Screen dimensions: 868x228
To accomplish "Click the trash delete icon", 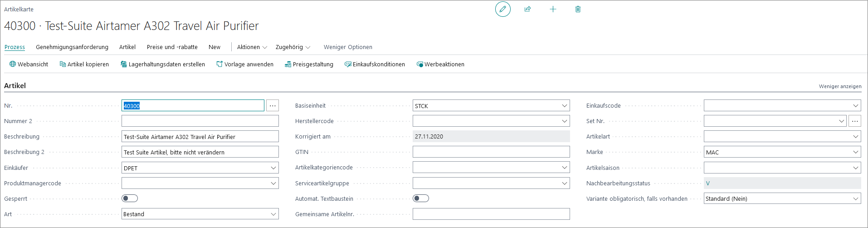I will [578, 9].
